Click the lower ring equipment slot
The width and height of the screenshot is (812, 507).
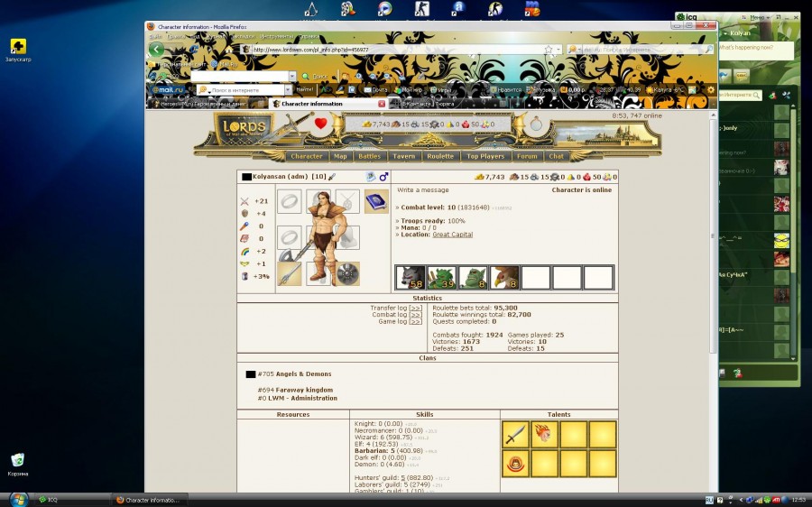coord(289,237)
